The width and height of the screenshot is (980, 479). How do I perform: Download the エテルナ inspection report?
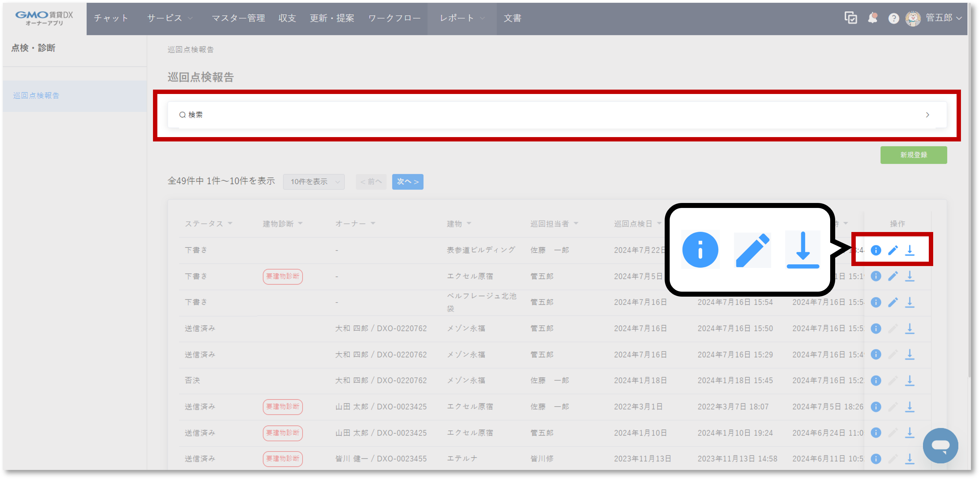click(910, 458)
